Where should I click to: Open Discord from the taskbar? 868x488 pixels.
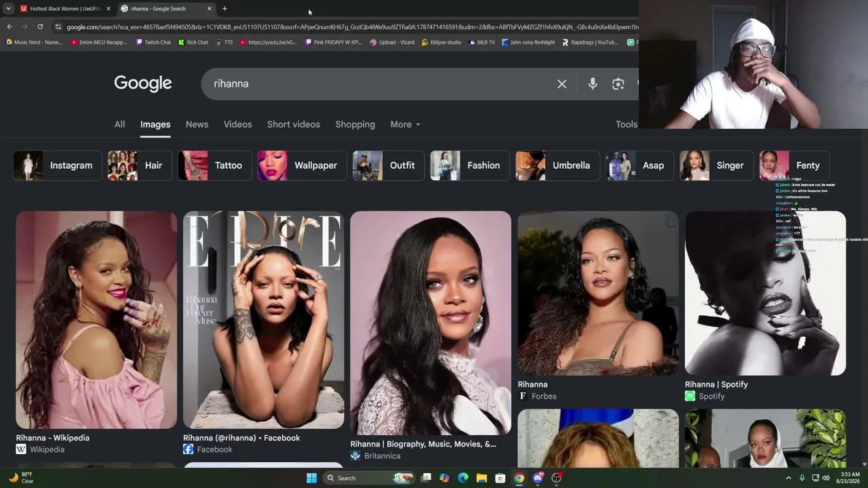coord(538,478)
